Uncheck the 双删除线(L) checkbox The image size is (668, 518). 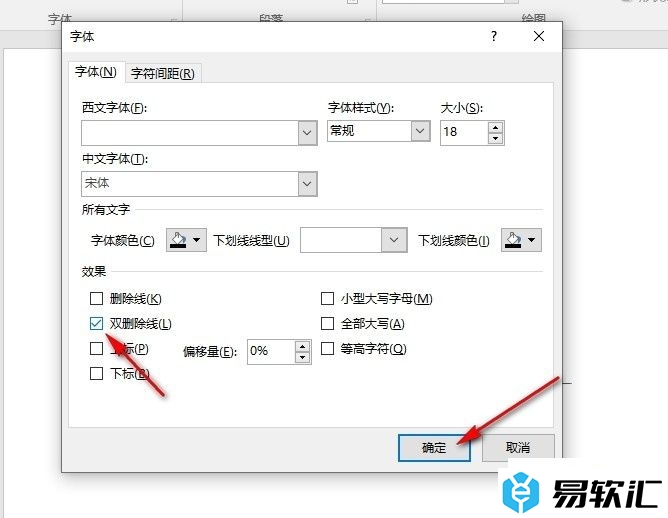pos(97,324)
